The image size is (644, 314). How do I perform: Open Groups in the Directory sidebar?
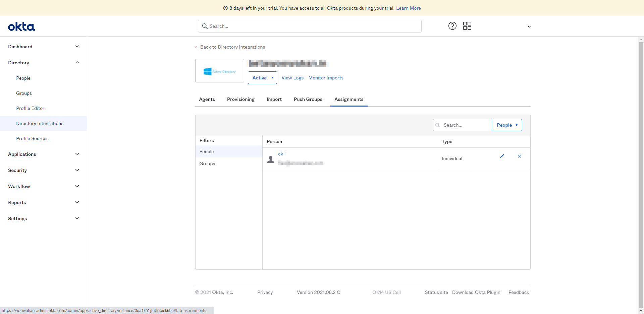point(24,93)
